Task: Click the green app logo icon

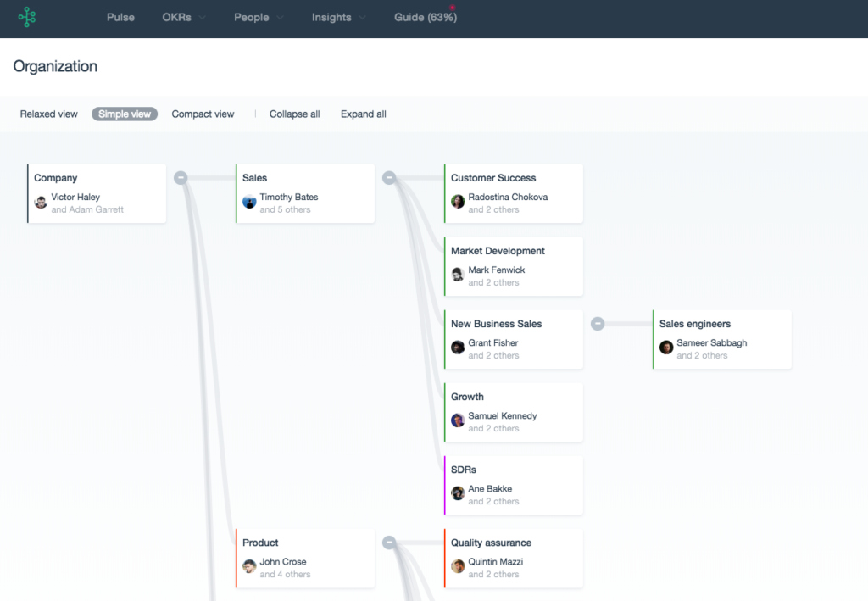Action: point(26,17)
